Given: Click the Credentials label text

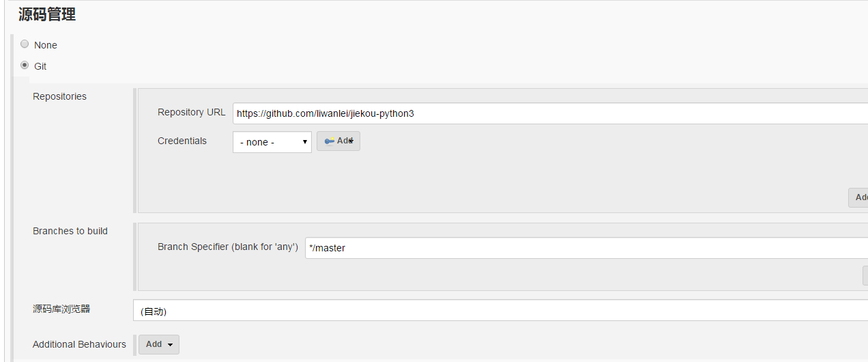Looking at the screenshot, I should tap(182, 141).
